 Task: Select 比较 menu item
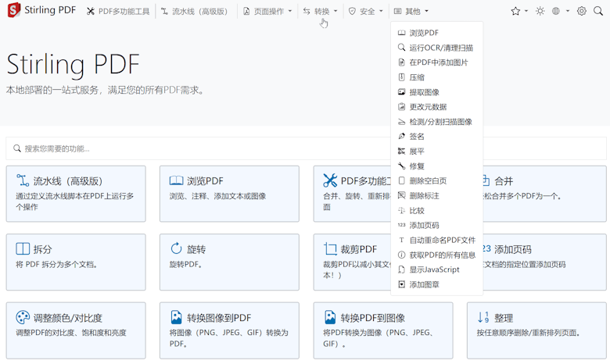pos(437,211)
